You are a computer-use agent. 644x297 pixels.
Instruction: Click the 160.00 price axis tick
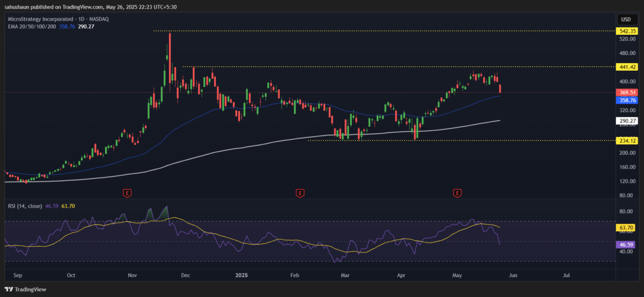627,167
